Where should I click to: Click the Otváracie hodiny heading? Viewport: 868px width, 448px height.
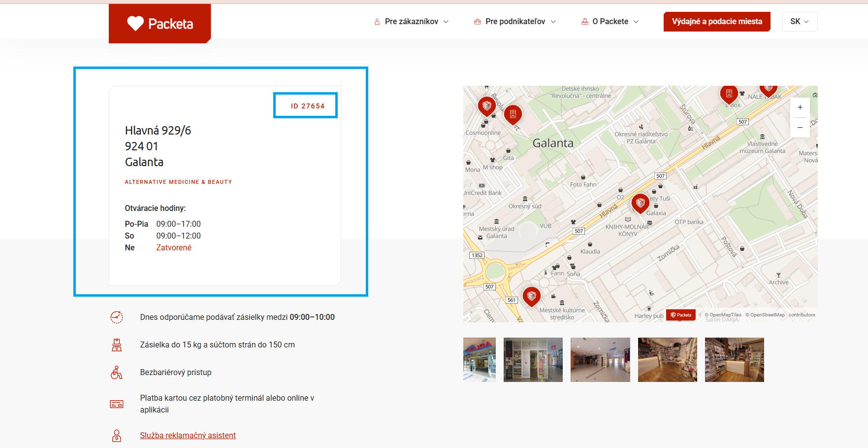point(155,208)
